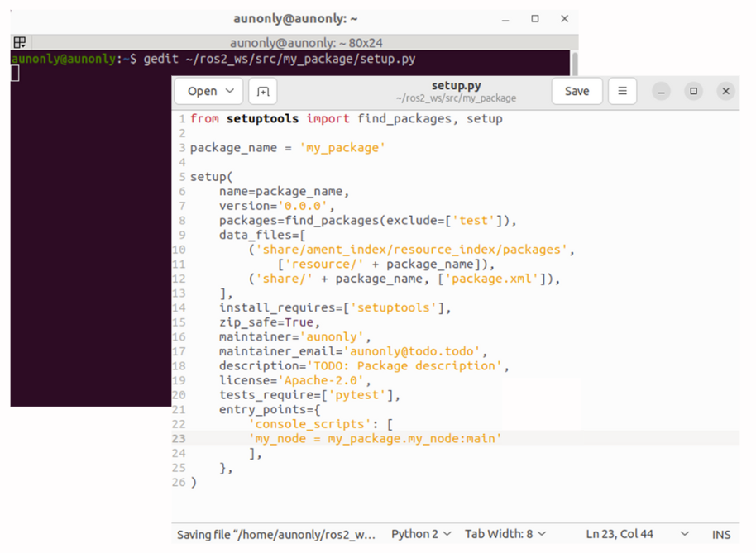Maximize the gedit editor window
Screen dimensions: 756x553
point(694,92)
